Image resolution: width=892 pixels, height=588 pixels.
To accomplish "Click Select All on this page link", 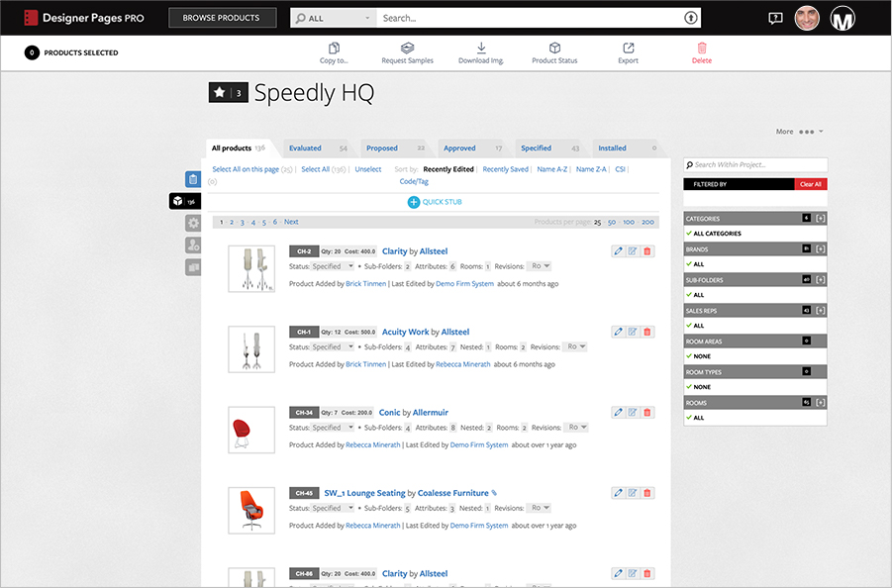I will [246, 169].
